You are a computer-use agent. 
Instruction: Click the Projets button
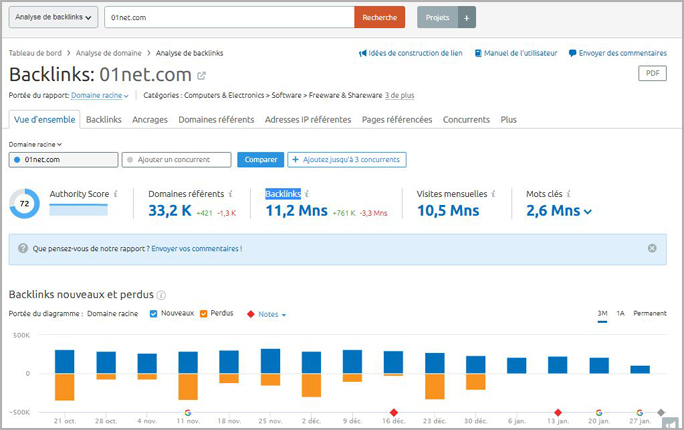click(438, 17)
